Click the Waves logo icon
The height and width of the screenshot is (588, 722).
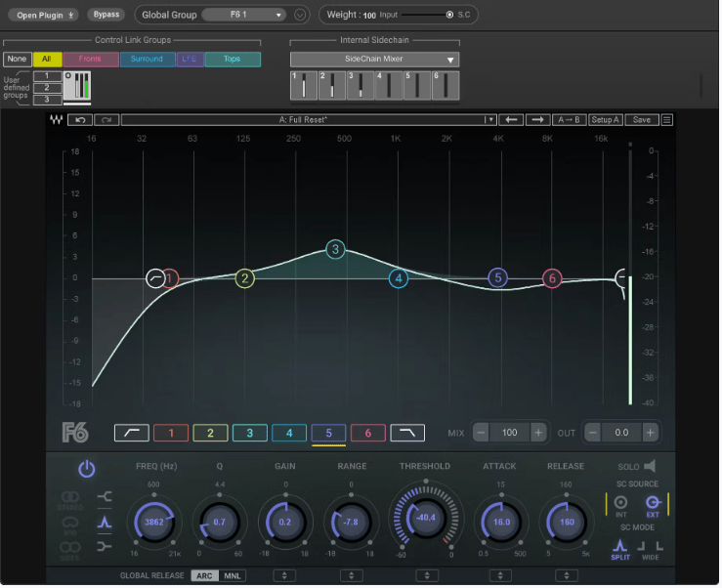click(56, 120)
